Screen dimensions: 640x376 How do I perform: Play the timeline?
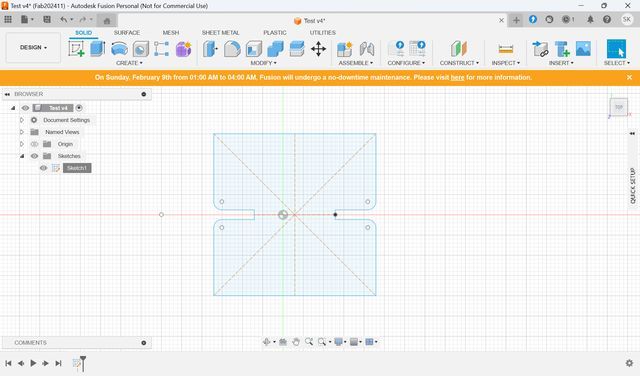point(33,363)
